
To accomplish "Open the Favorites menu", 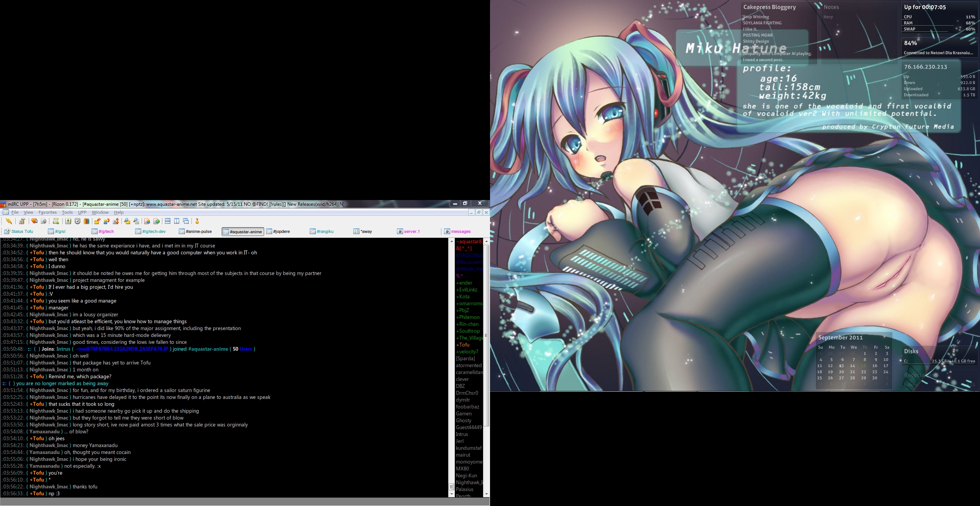I will pyautogui.click(x=47, y=212).
